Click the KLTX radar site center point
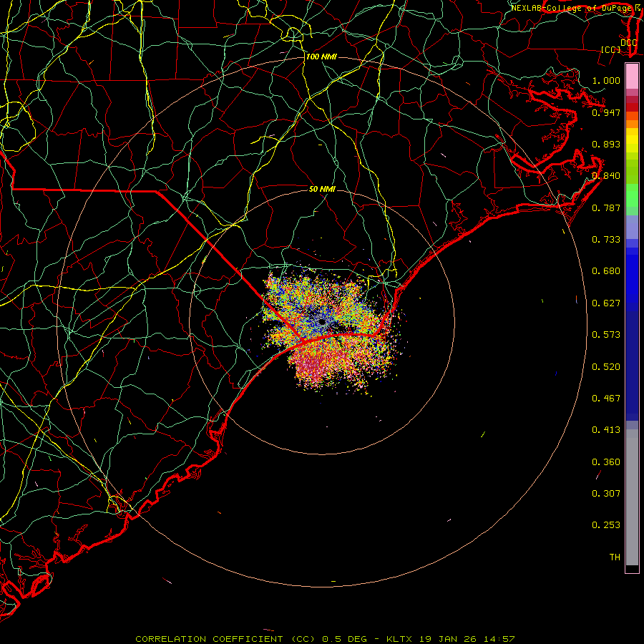The width and height of the screenshot is (644, 644). pyautogui.click(x=322, y=322)
